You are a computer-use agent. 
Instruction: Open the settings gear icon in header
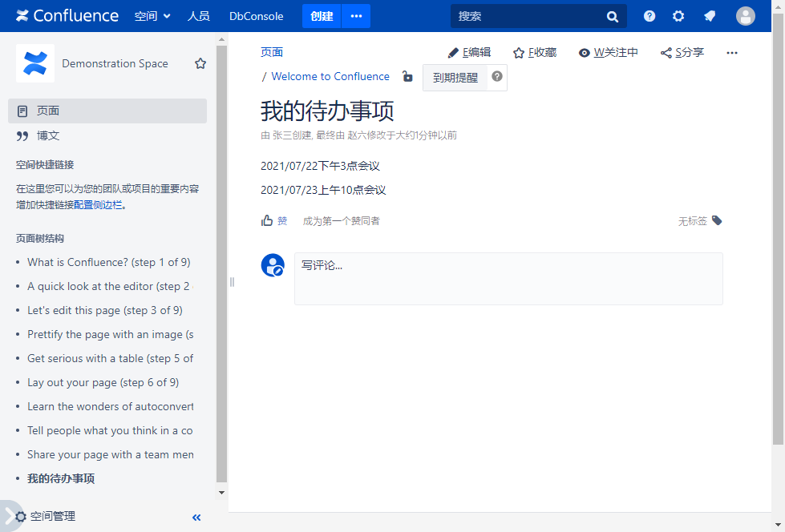[678, 16]
